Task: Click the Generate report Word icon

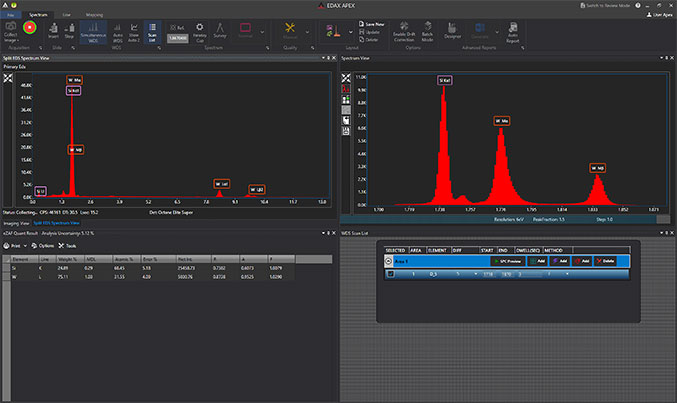Action: (x=480, y=29)
